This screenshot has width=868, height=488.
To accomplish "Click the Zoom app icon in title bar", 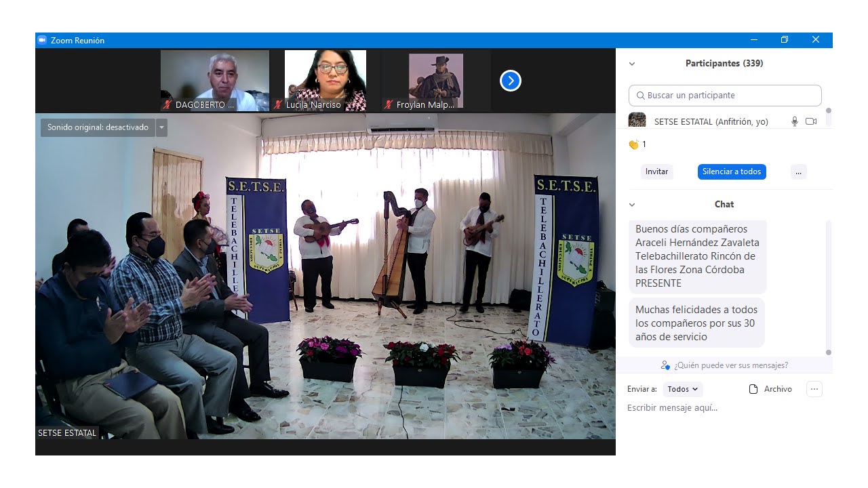I will click(x=42, y=40).
